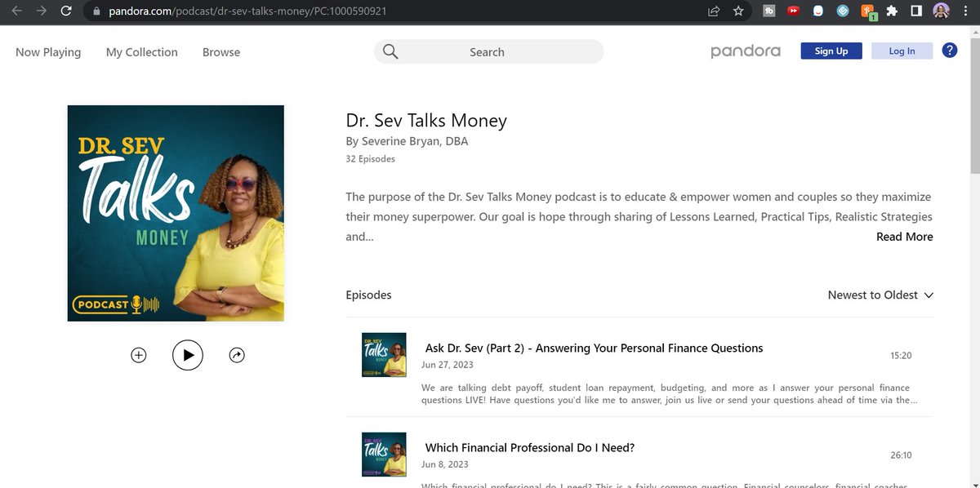The height and width of the screenshot is (488, 980).
Task: Reload the page with the refresh icon
Action: click(66, 11)
